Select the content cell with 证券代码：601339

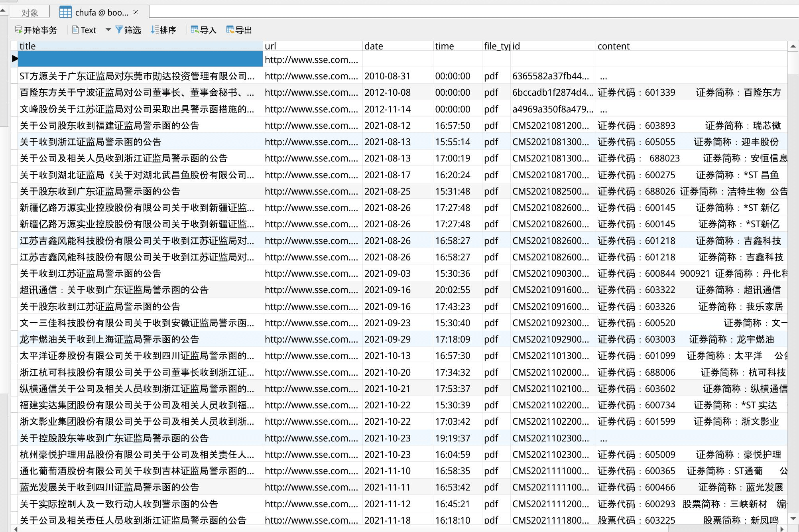pyautogui.click(x=692, y=92)
